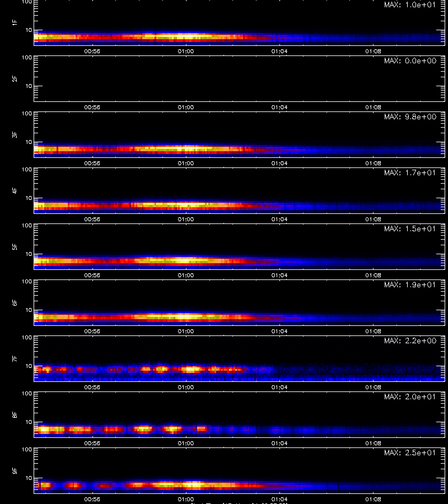Click 00:56 time label under 1F panel
The image size is (448, 504).
[x=92, y=51]
